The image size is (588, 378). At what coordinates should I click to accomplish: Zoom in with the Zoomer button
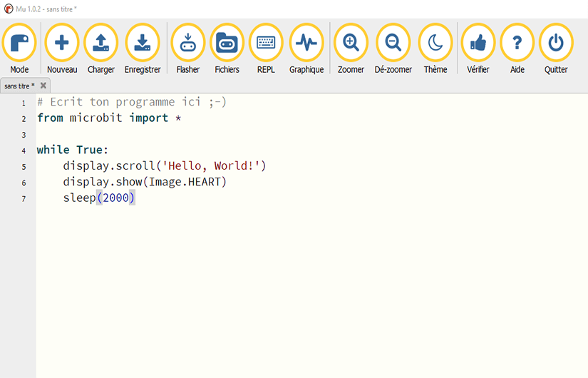click(x=351, y=43)
